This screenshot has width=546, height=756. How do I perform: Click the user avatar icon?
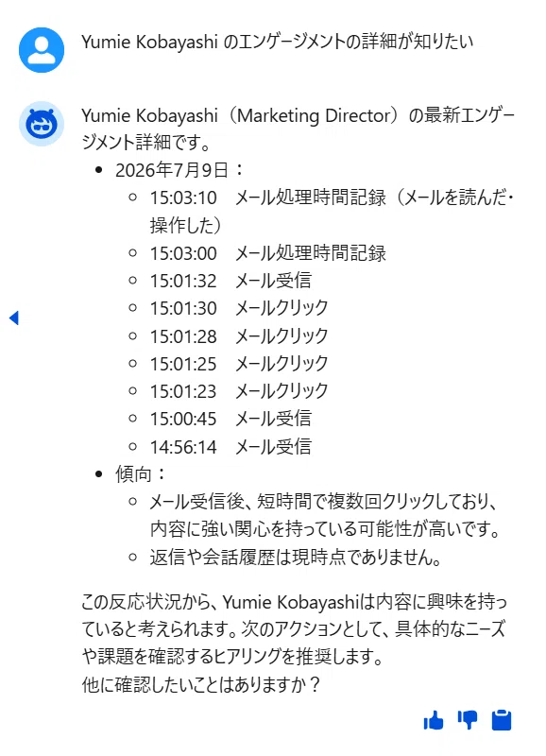pyautogui.click(x=42, y=50)
